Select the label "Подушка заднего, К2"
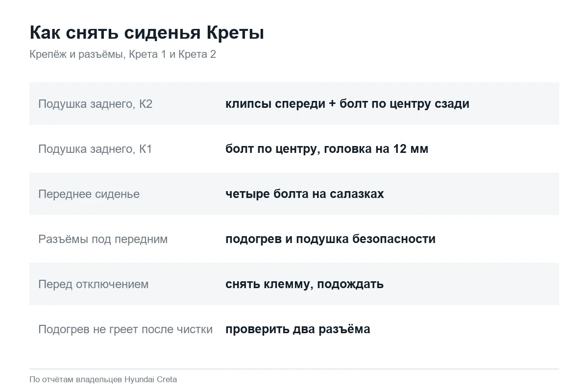The width and height of the screenshot is (588, 392). click(96, 104)
